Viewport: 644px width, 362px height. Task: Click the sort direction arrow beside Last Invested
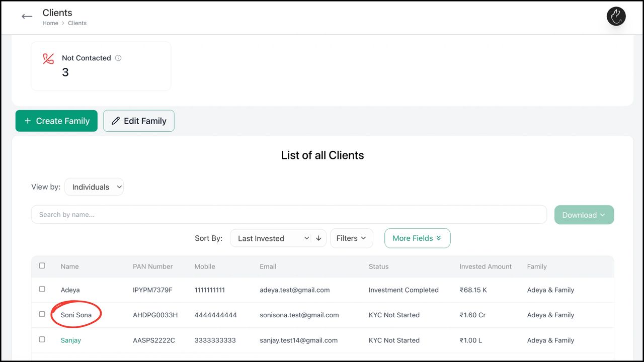click(x=318, y=238)
